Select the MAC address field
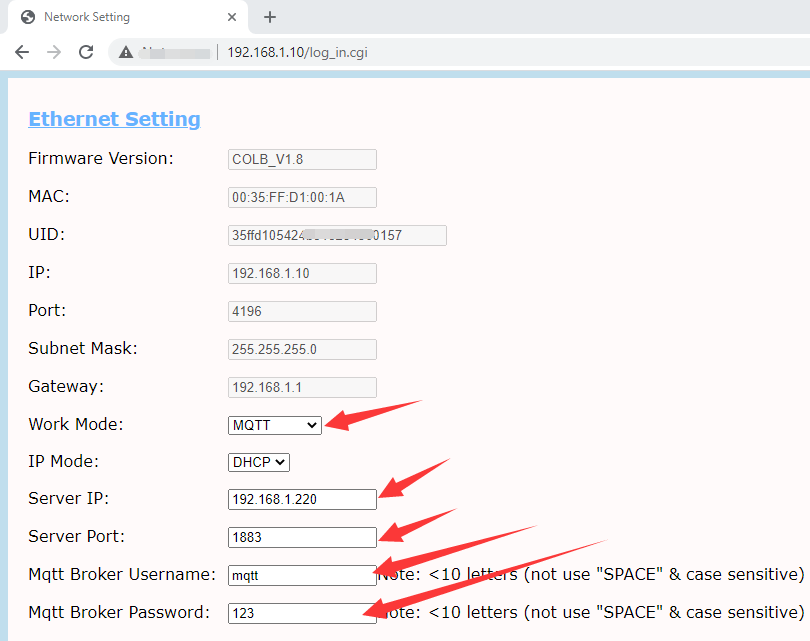 (x=302, y=197)
